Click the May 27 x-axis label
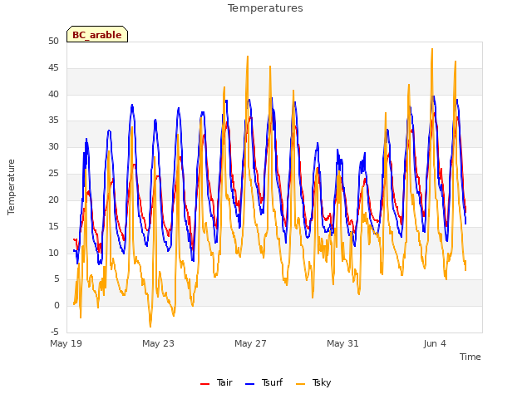The height and width of the screenshot is (399, 532). tap(250, 343)
